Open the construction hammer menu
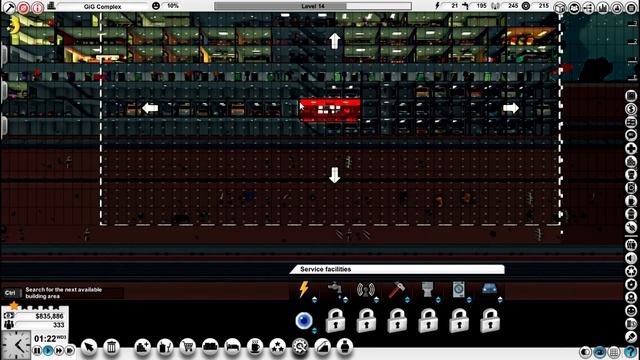 [9, 7]
